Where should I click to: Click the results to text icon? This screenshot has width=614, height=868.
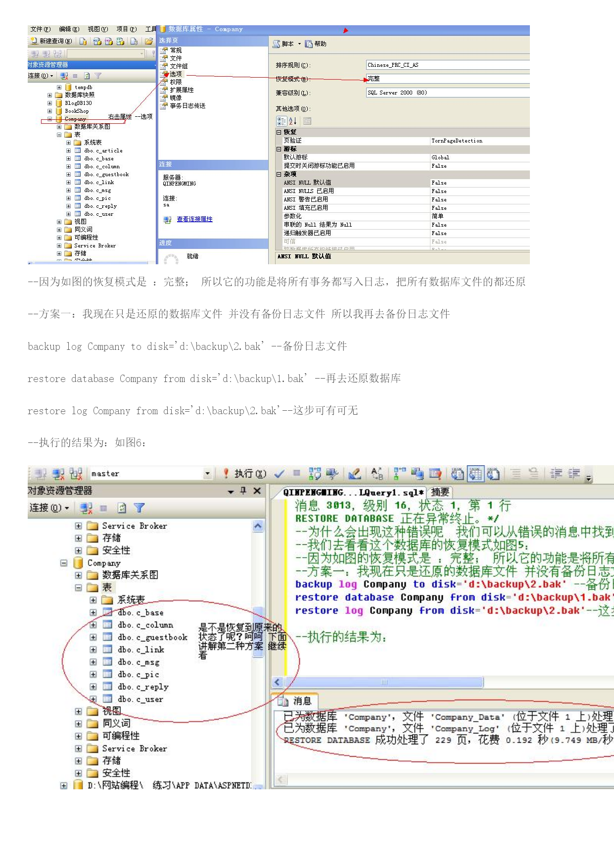pyautogui.click(x=458, y=474)
